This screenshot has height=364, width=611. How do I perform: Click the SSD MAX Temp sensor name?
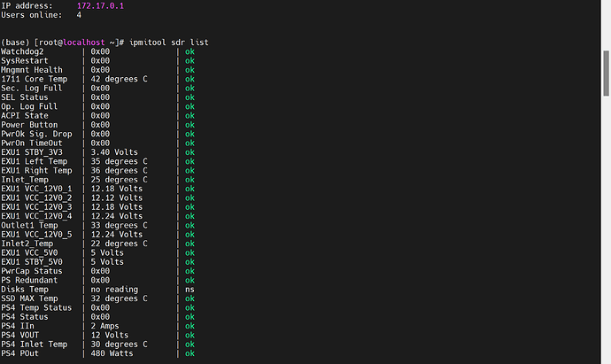[x=32, y=297]
